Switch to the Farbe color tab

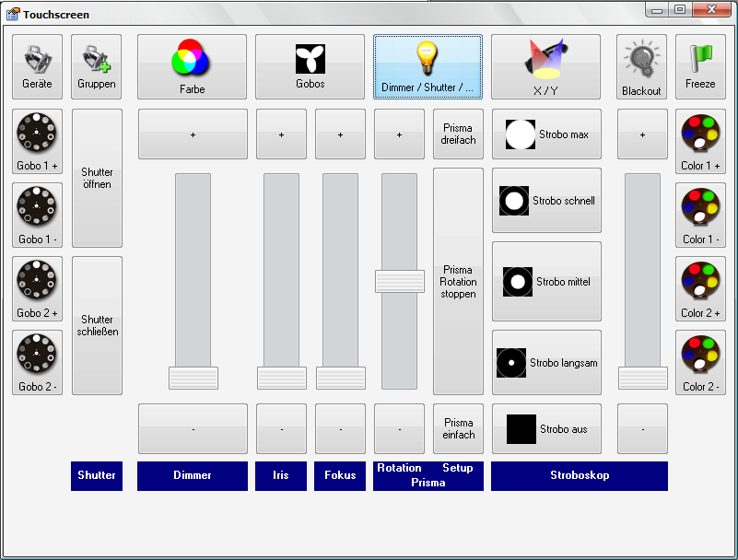[192, 66]
